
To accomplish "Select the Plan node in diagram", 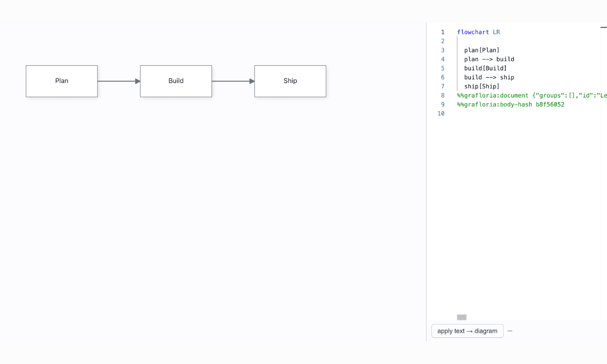I will click(x=62, y=81).
